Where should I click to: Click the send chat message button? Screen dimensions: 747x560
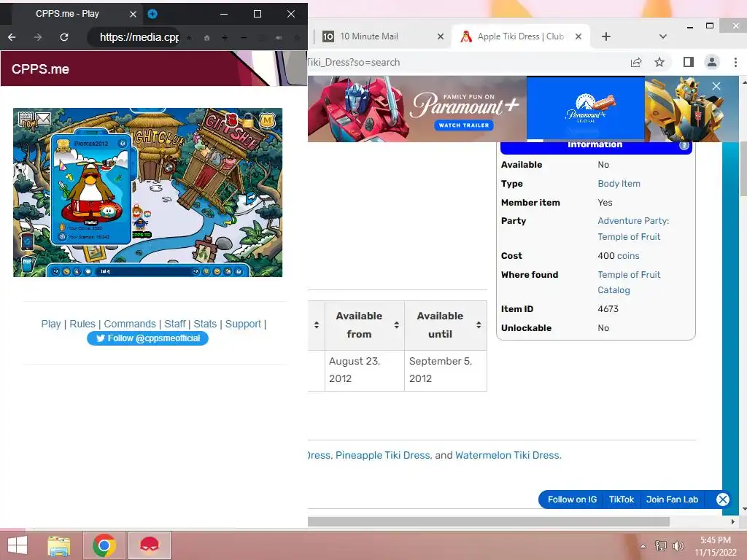[x=196, y=271]
